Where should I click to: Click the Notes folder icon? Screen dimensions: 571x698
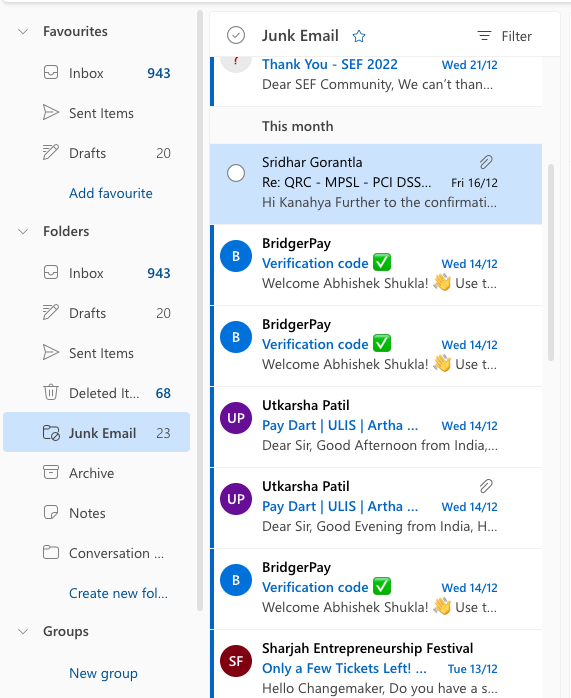(51, 512)
